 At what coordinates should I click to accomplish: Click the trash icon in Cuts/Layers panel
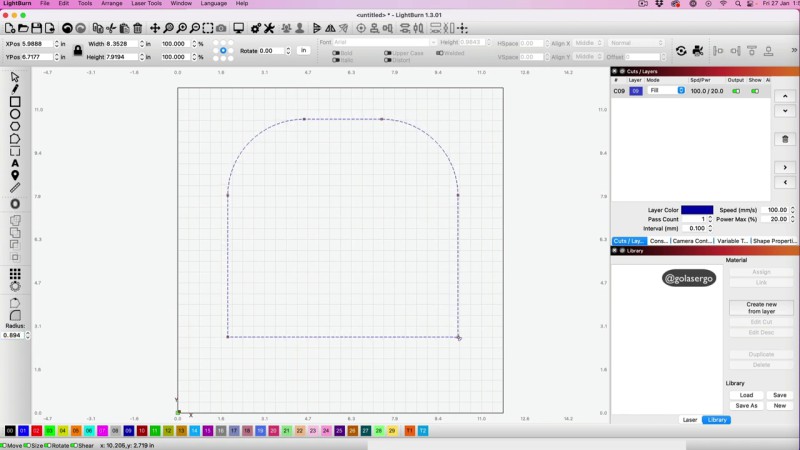[x=784, y=139]
